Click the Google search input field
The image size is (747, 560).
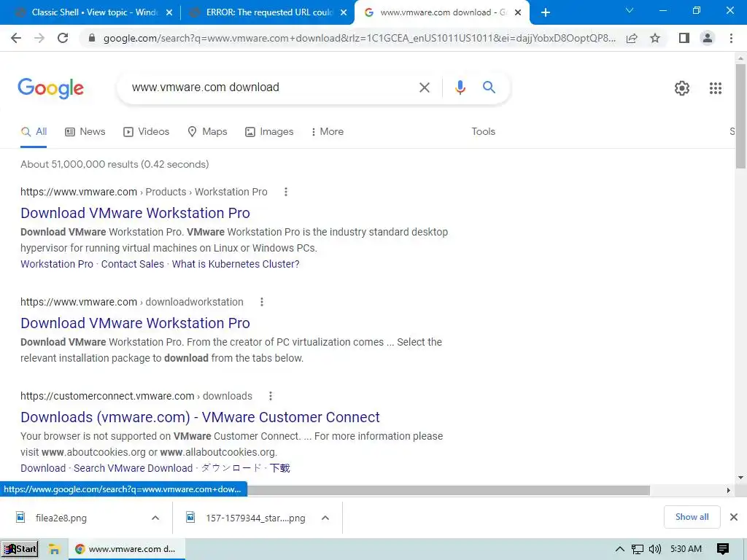pos(271,87)
